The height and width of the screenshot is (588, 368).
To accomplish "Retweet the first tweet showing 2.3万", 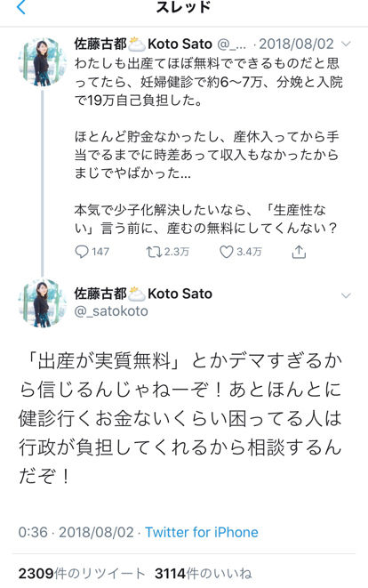I will tap(167, 252).
